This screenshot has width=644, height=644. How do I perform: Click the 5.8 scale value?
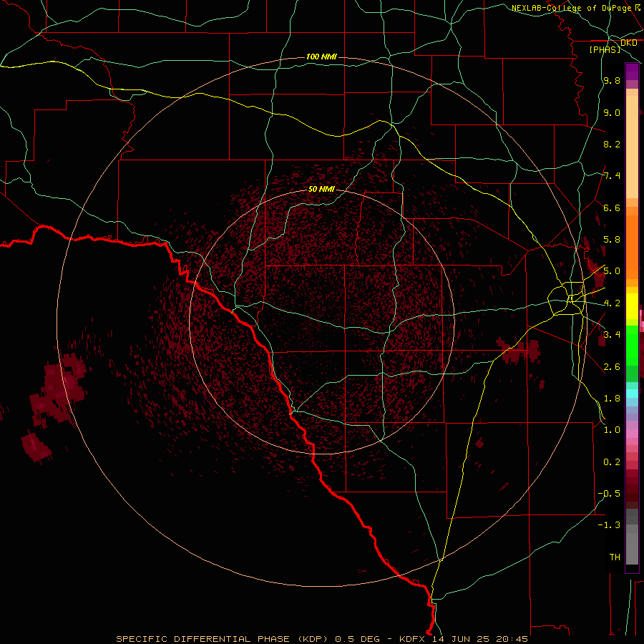click(612, 240)
